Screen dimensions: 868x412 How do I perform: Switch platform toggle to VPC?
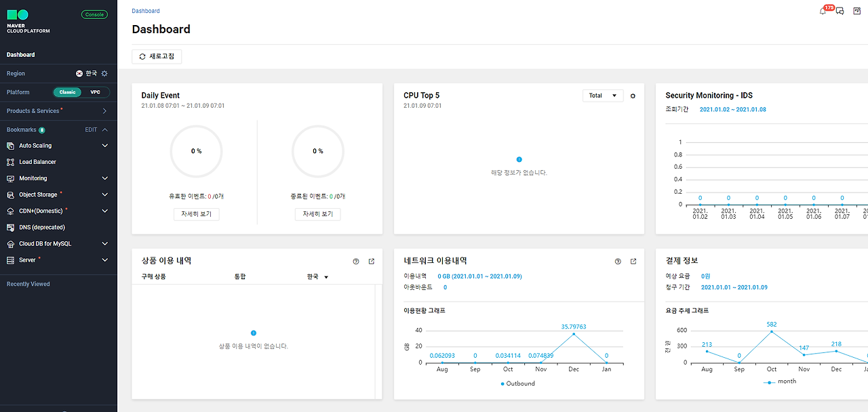[95, 92]
